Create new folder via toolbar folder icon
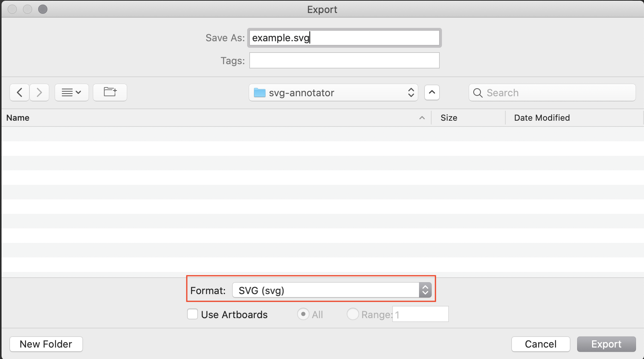 point(110,92)
